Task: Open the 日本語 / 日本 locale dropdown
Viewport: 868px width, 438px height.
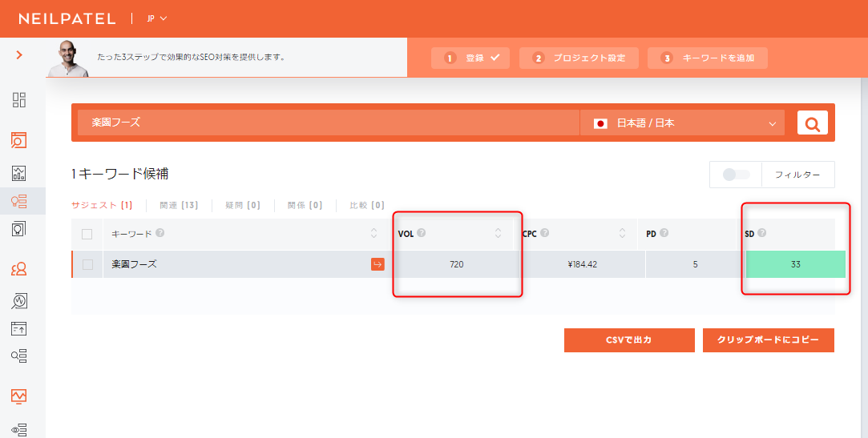Action: (682, 123)
